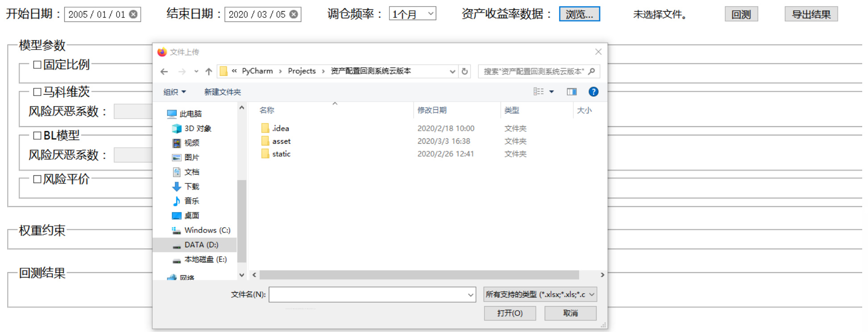Click 新建文件夹 in the toolbar
The width and height of the screenshot is (868, 332).
tap(222, 92)
